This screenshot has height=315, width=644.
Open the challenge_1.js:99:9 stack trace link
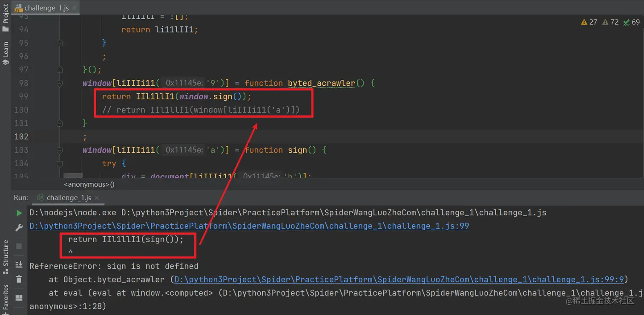coord(399,280)
